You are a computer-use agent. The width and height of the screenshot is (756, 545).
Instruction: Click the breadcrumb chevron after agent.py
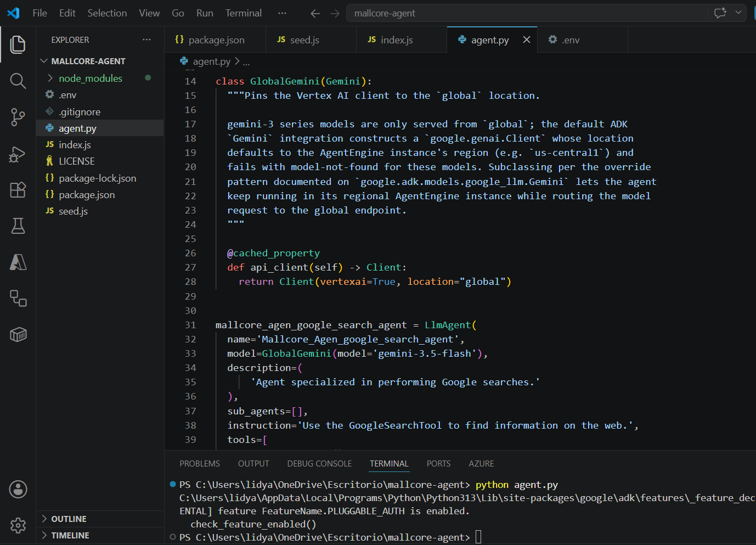[x=237, y=61]
